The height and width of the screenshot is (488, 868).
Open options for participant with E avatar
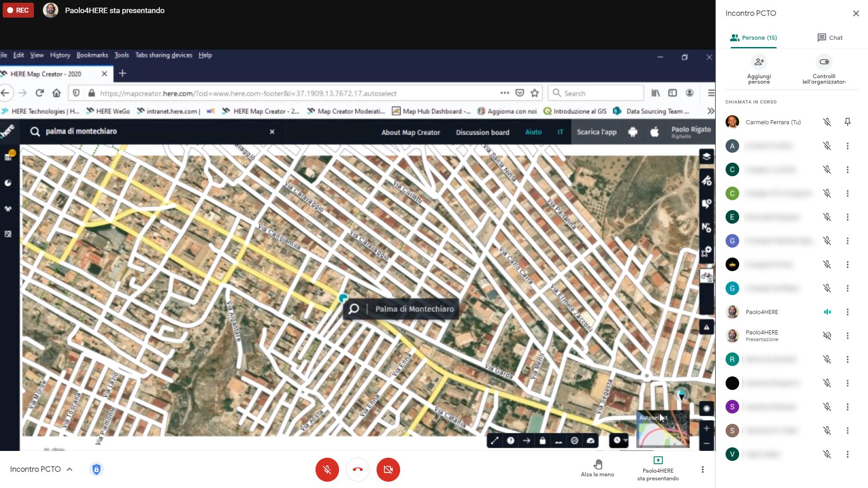tap(848, 217)
